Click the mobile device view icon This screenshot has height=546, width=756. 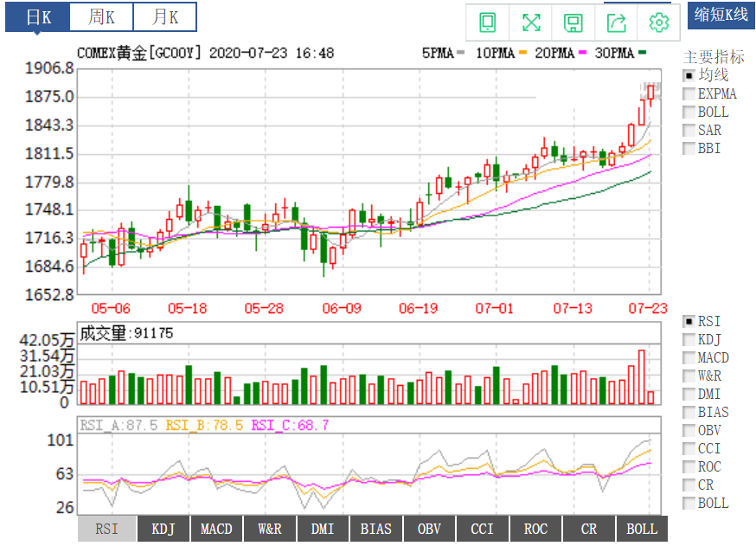click(487, 22)
